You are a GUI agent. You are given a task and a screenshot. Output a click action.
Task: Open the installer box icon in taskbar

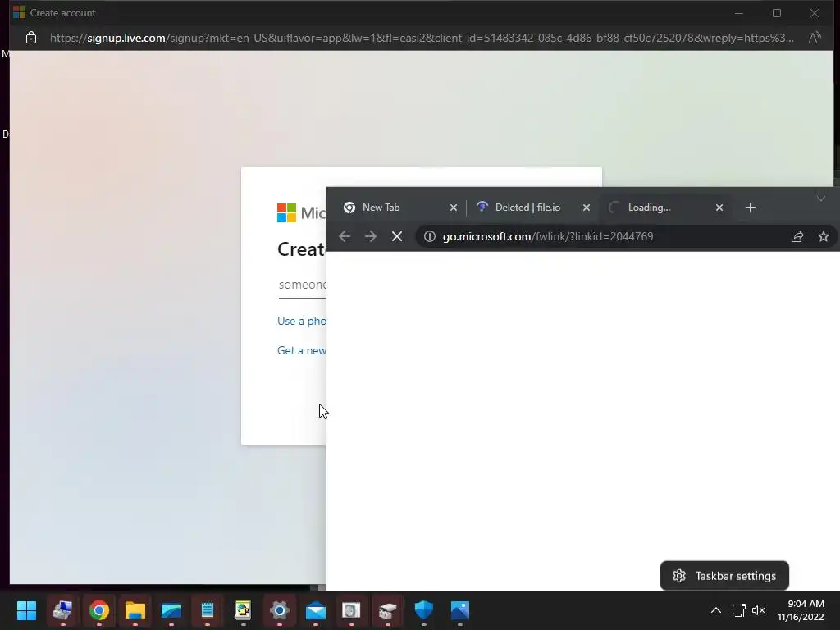pos(387,610)
